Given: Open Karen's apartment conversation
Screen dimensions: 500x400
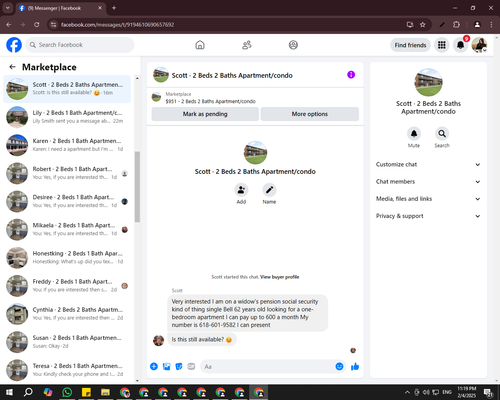Looking at the screenshot, I should coord(67,145).
